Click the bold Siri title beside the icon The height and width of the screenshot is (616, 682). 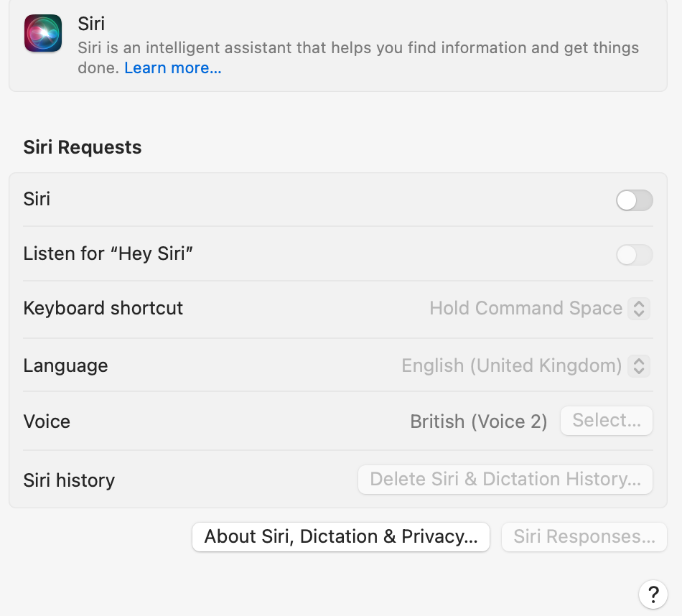point(91,24)
